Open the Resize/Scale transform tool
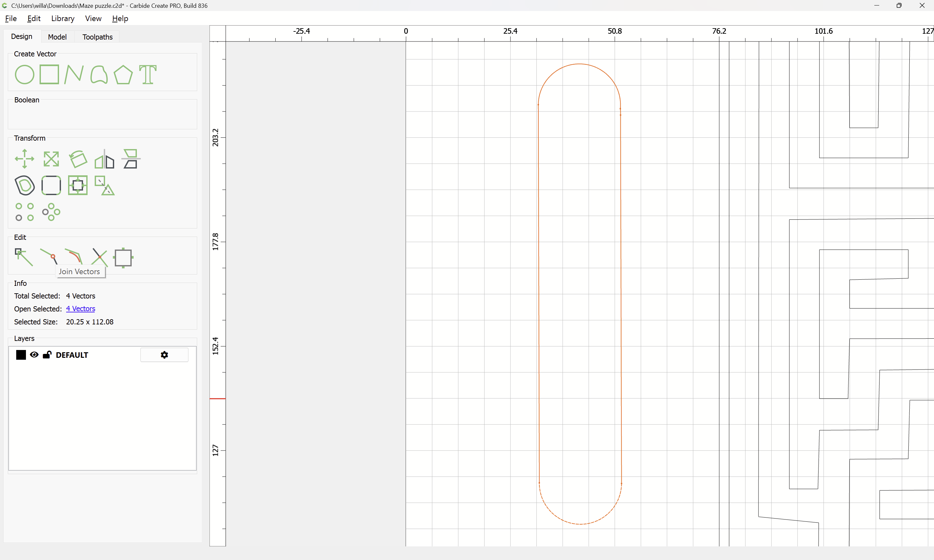934x560 pixels. click(51, 159)
